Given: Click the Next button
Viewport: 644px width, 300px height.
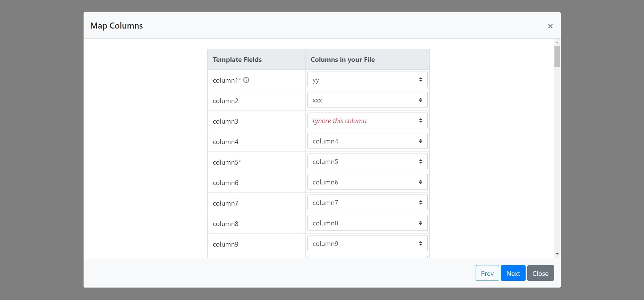Looking at the screenshot, I should click(513, 273).
